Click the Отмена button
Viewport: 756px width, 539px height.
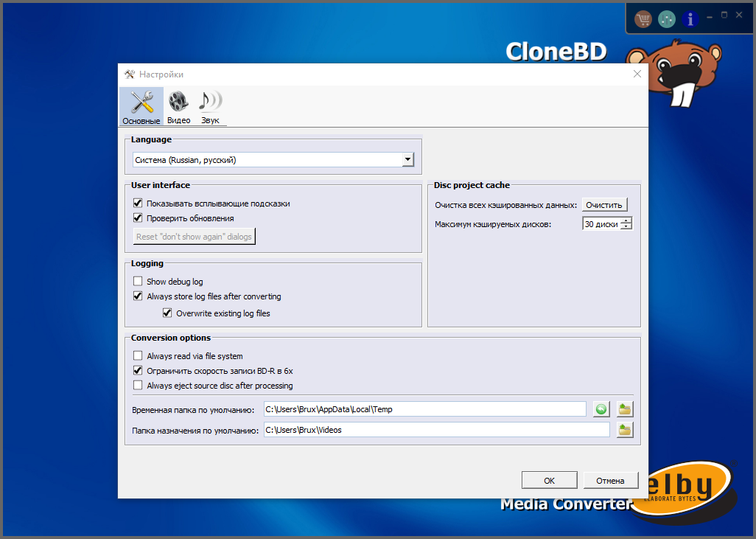(610, 481)
